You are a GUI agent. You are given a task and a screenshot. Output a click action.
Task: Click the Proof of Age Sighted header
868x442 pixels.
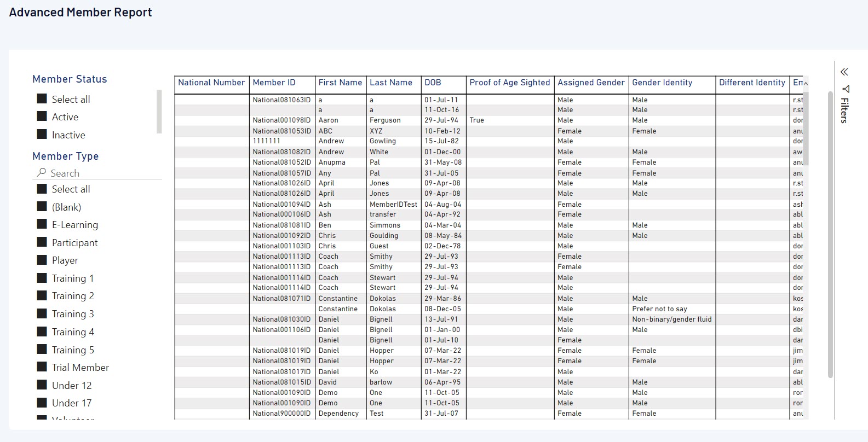point(510,83)
